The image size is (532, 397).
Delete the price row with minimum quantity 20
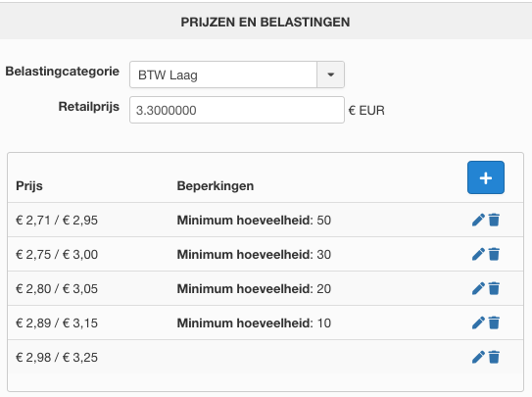pos(494,288)
